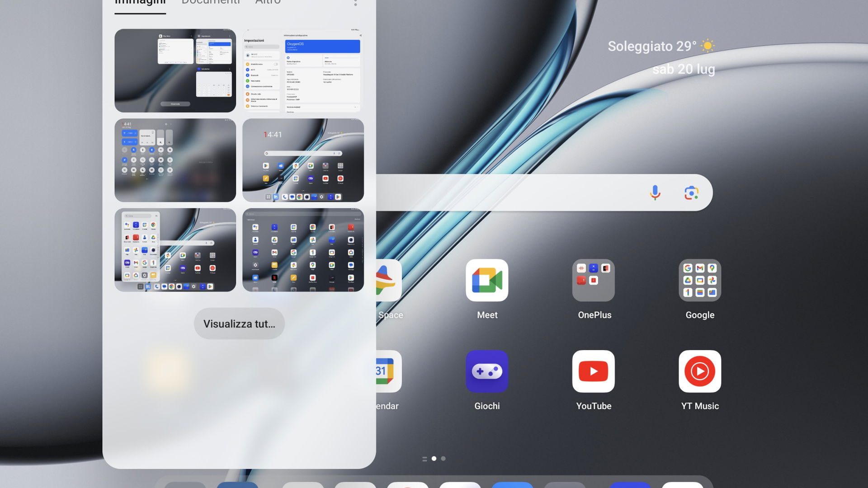
Task: Tap the Soleggiato 29° weather widget
Action: click(x=661, y=46)
